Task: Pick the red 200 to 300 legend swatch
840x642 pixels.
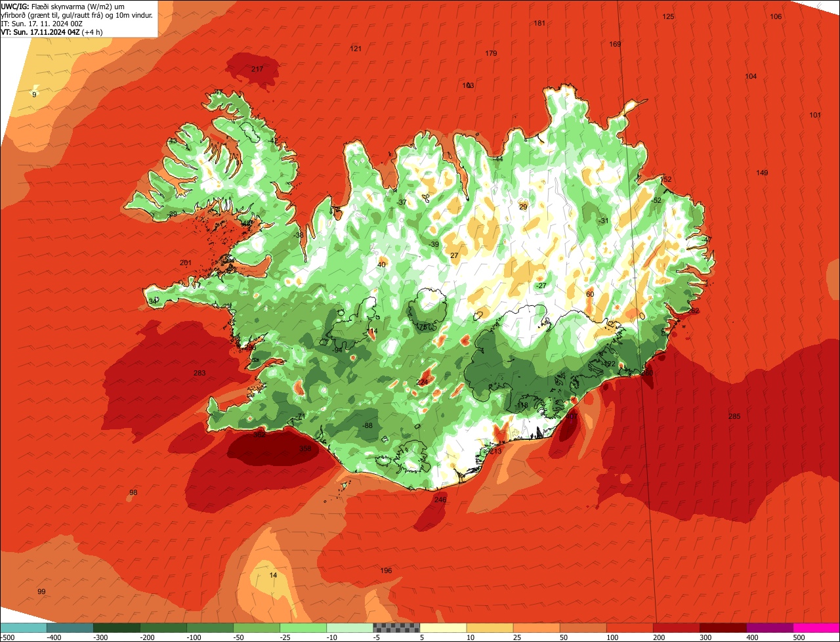Action: [677, 628]
